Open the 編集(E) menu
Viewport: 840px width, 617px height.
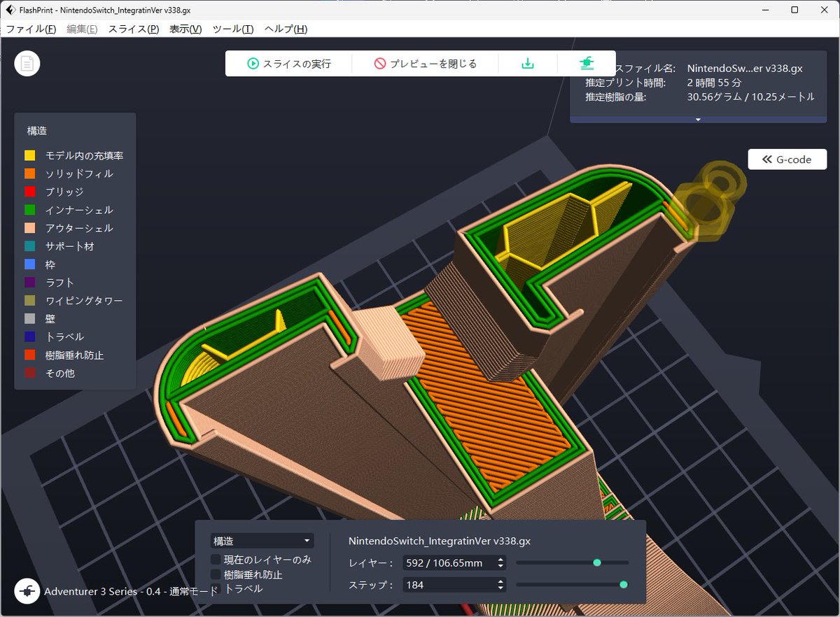pos(82,29)
